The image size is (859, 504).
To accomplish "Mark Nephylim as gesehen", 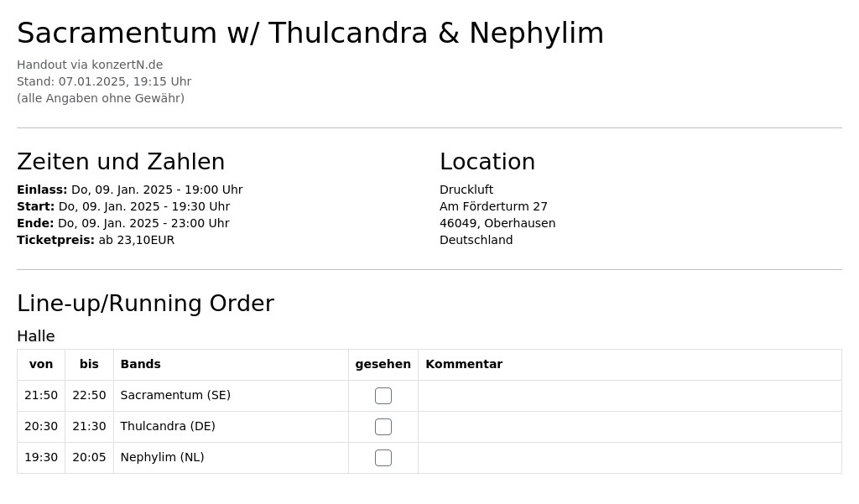I will [x=383, y=458].
